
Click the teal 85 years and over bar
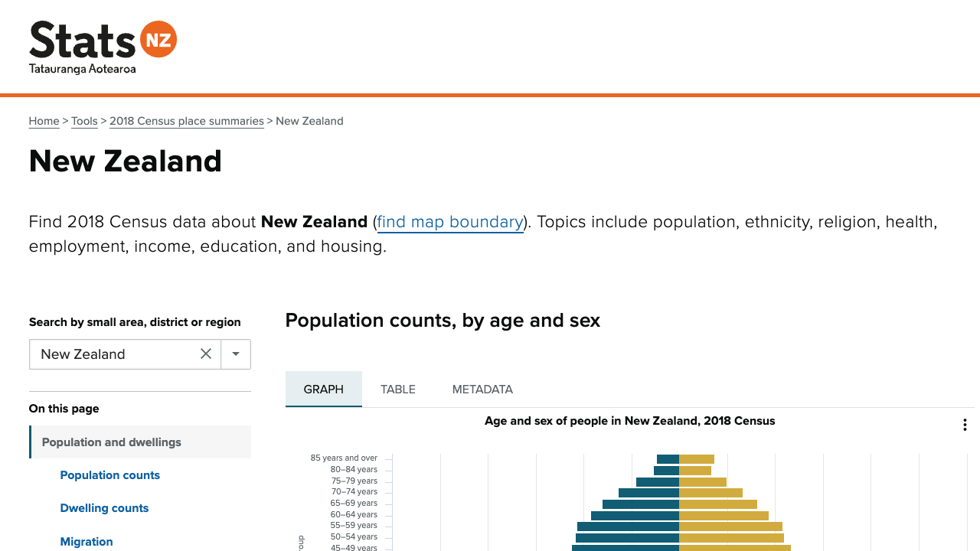(668, 459)
